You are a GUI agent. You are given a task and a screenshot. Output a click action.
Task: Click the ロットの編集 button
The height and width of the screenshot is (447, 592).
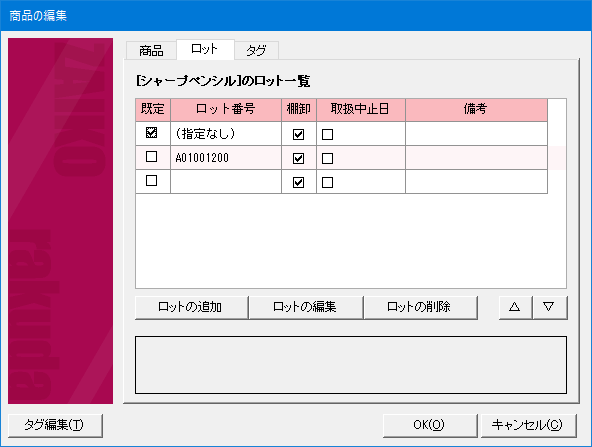305,307
